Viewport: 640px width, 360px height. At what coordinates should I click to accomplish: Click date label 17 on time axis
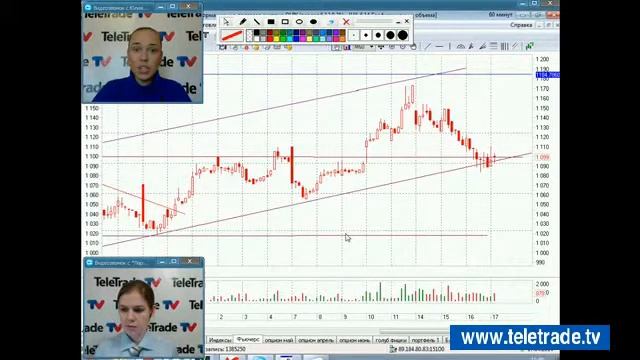[495, 317]
